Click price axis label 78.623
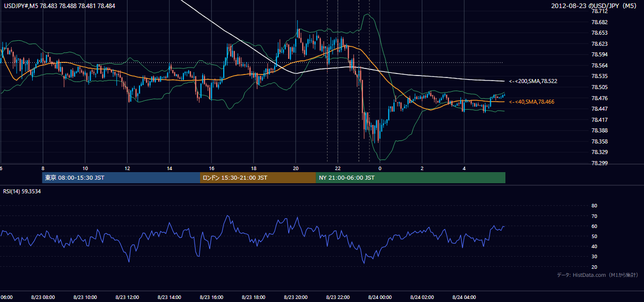This screenshot has width=644, height=302. (599, 44)
